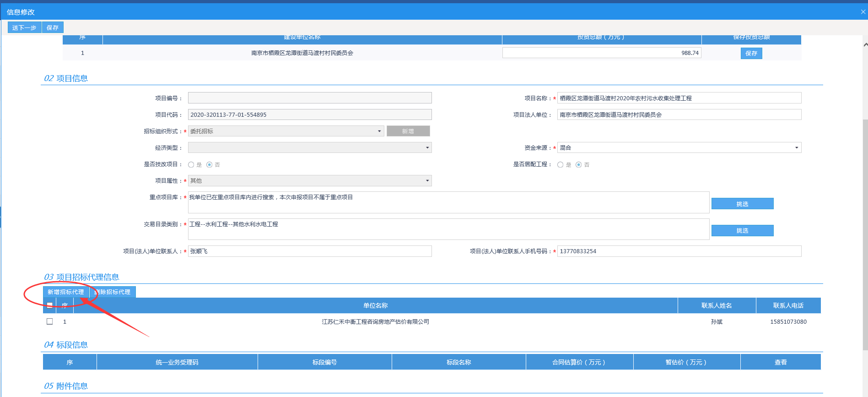Click 挑选 button for 交易目录类别
Viewport: 868px width, 397px height.
[x=742, y=231]
